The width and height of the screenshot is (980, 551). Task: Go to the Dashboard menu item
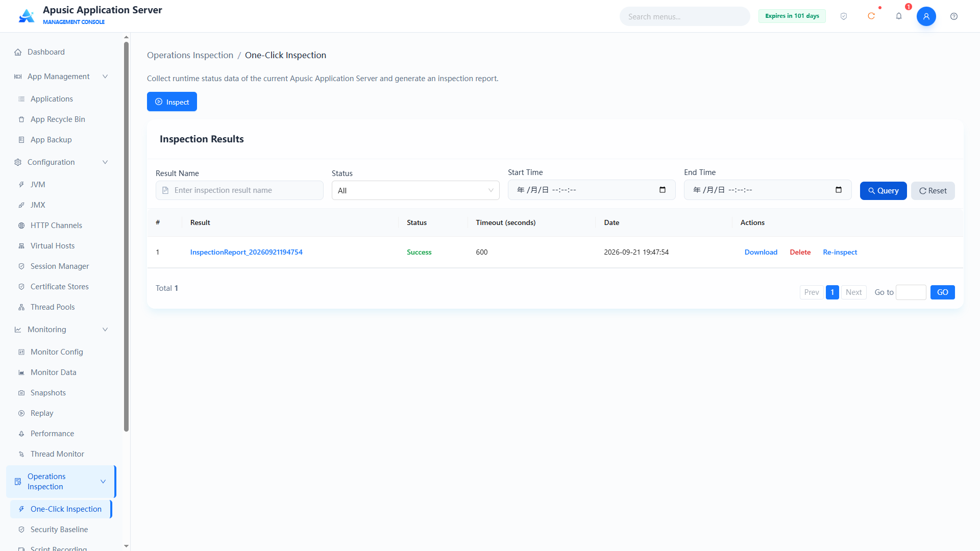tap(61, 52)
